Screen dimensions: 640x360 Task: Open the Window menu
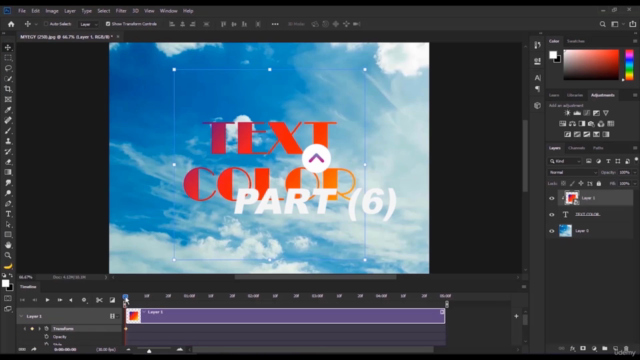[169, 11]
